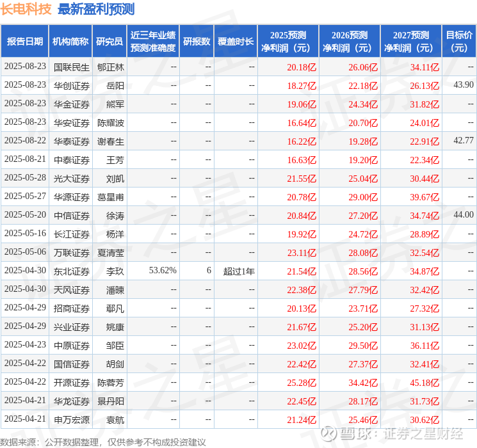Image resolution: width=477 pixels, height=448 pixels.
Task: Click analyst name 袁航
Action: pos(115,420)
